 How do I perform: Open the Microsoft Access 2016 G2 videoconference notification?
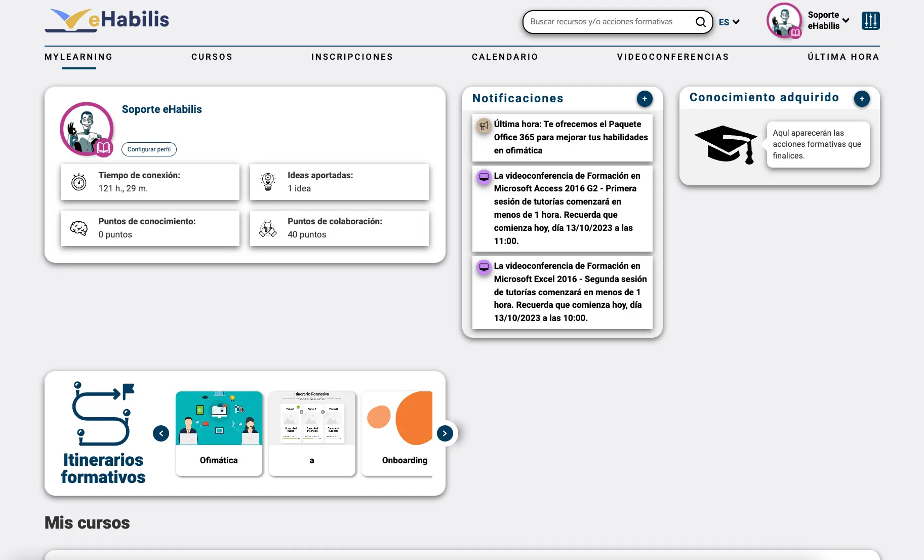[x=563, y=209]
